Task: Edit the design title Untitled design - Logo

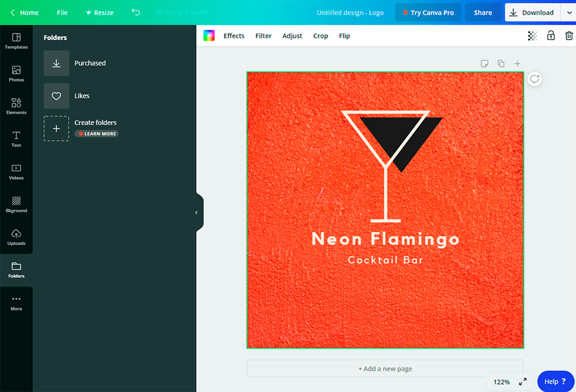Action: click(x=350, y=13)
